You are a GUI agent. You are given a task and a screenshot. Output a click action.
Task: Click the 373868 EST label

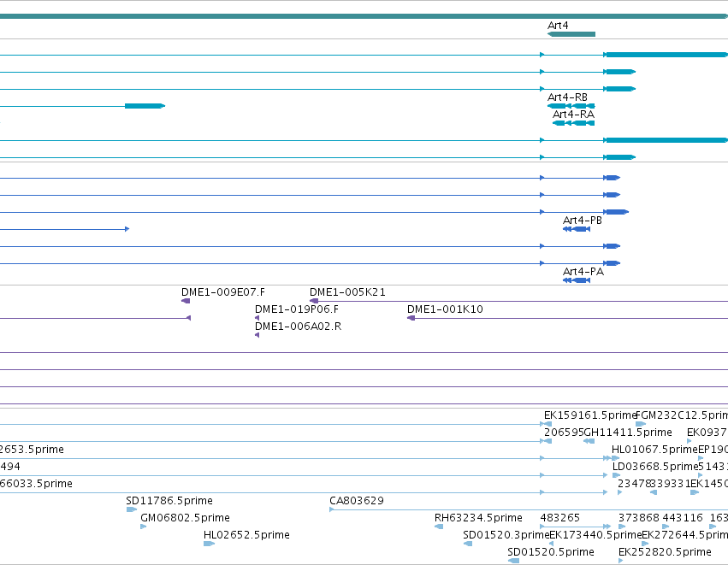[x=639, y=518]
